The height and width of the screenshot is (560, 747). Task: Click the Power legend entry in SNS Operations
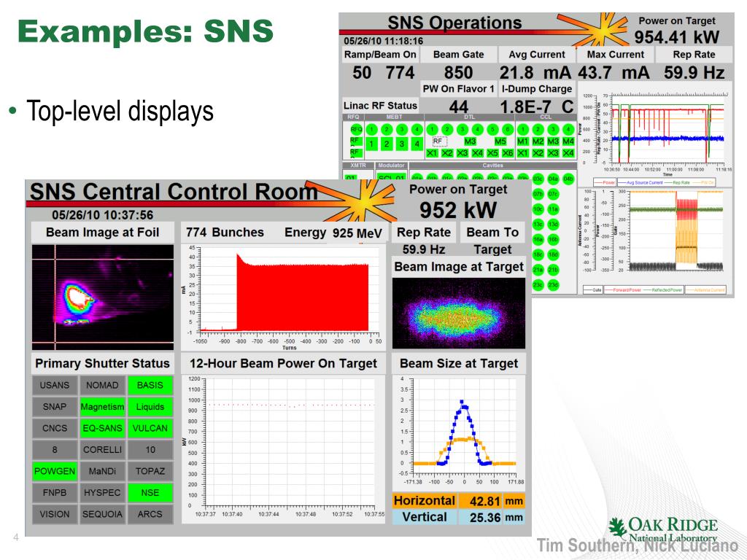605,182
